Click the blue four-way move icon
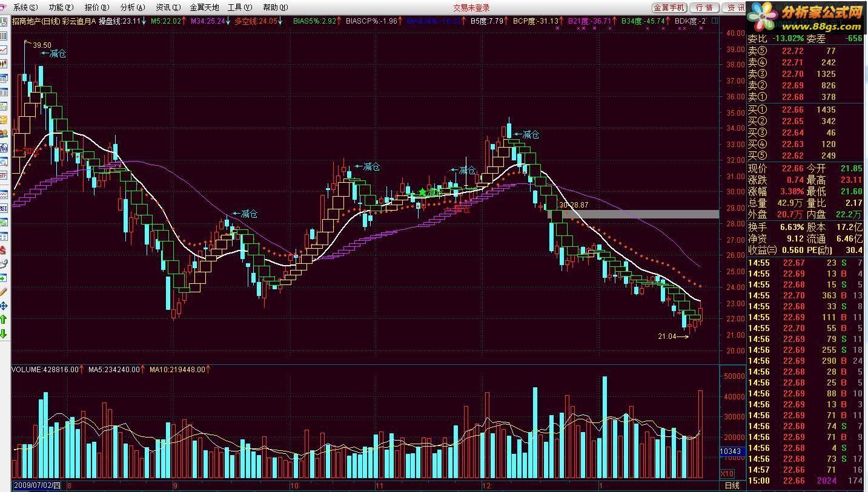868x492 pixels. 4,307
